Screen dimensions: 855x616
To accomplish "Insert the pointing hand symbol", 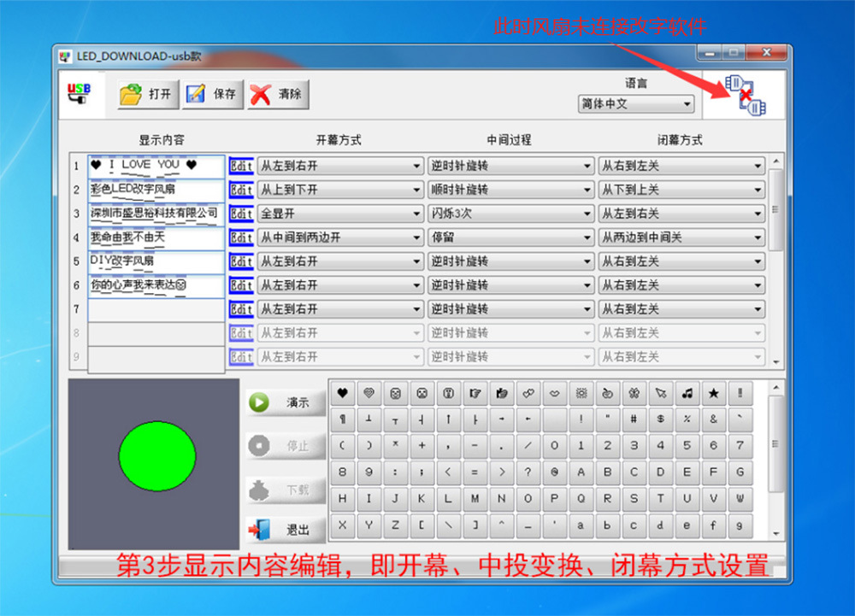I will pos(475,393).
